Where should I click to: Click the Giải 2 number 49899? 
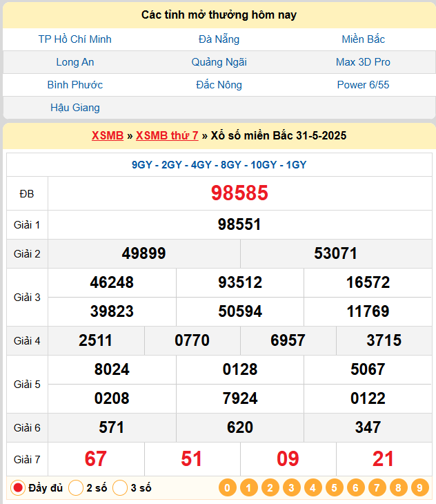pyautogui.click(x=143, y=253)
